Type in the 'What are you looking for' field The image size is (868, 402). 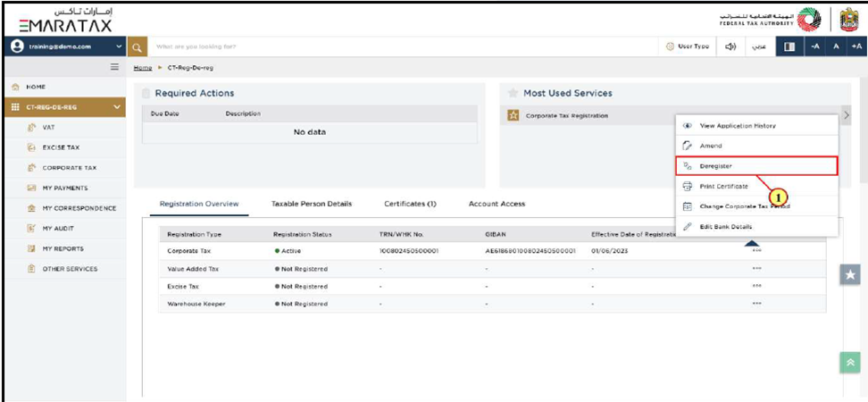pyautogui.click(x=357, y=46)
